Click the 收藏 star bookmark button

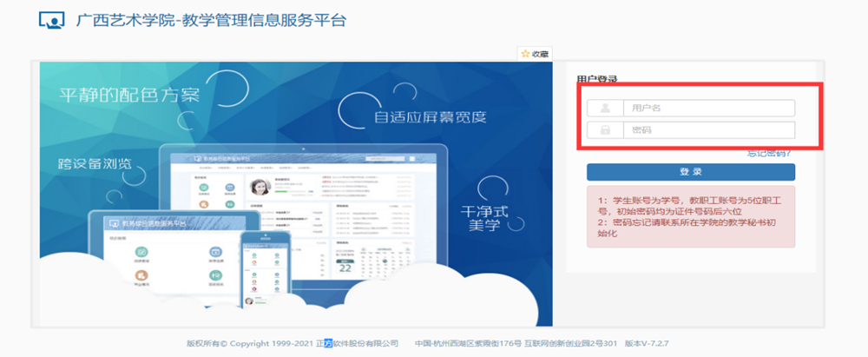pos(535,54)
